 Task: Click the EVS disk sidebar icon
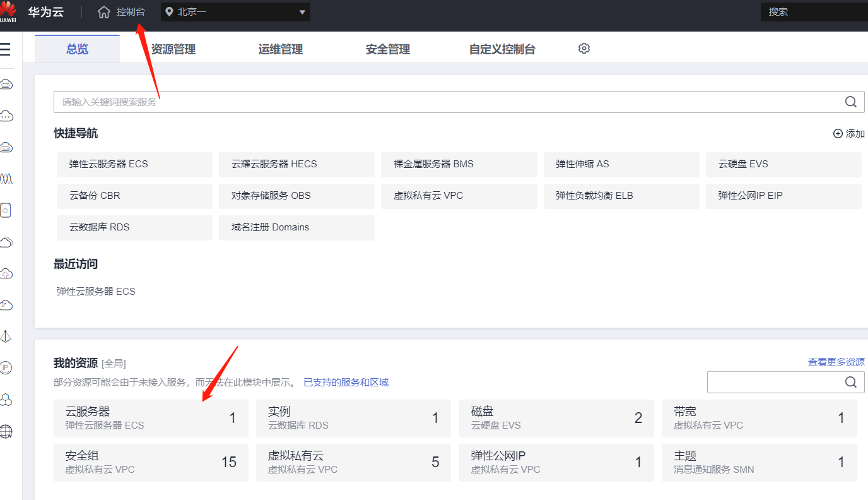(6, 210)
